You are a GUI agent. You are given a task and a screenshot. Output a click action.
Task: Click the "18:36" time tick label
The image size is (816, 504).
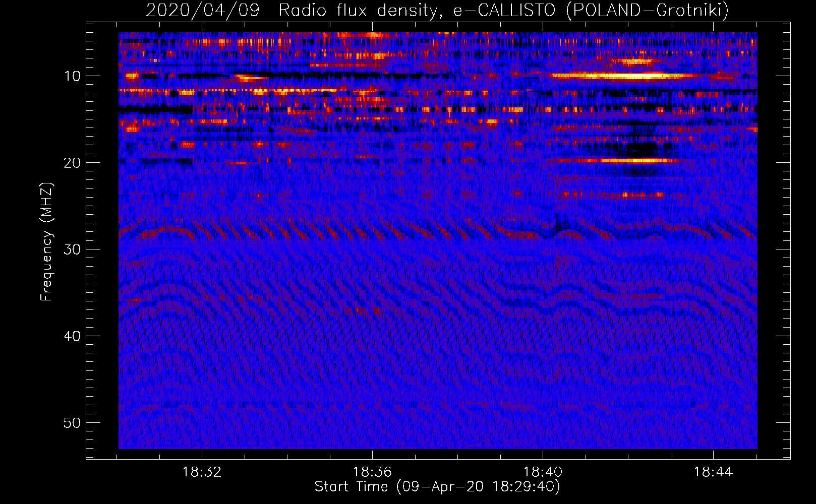point(372,472)
